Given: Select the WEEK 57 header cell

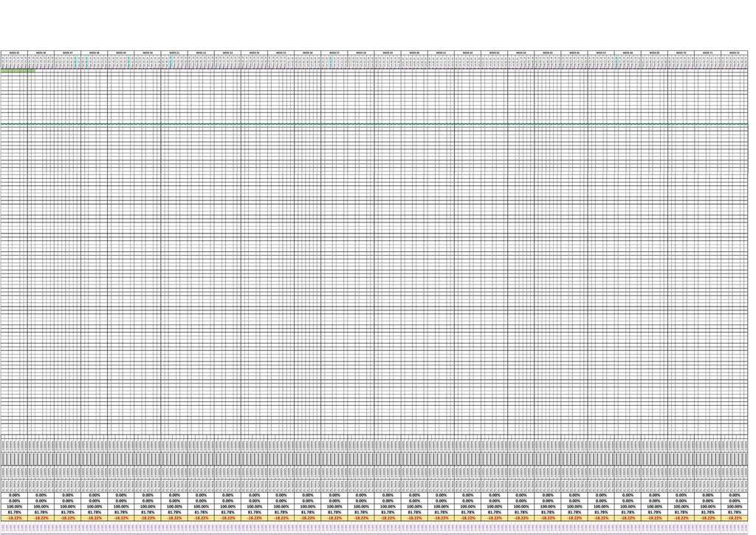Looking at the screenshot, I should tap(334, 52).
